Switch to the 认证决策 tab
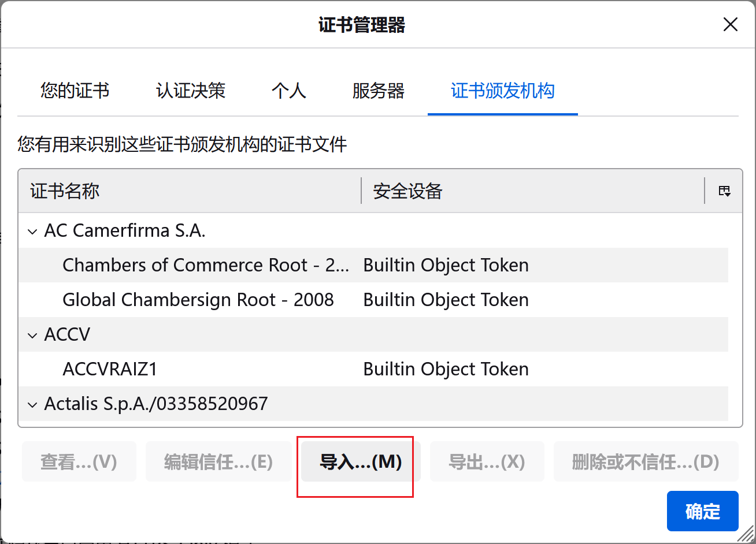 point(190,91)
